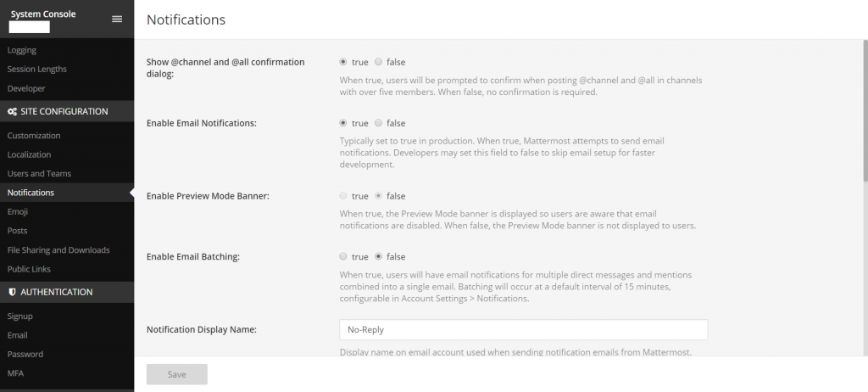Disable Email Notifications by selecting false

click(x=378, y=123)
